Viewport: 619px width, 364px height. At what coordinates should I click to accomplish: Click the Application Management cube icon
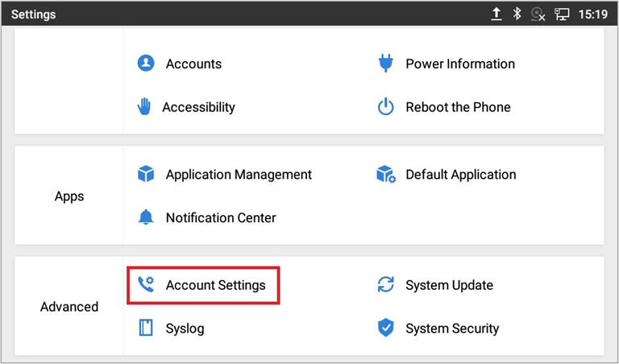[x=146, y=174]
